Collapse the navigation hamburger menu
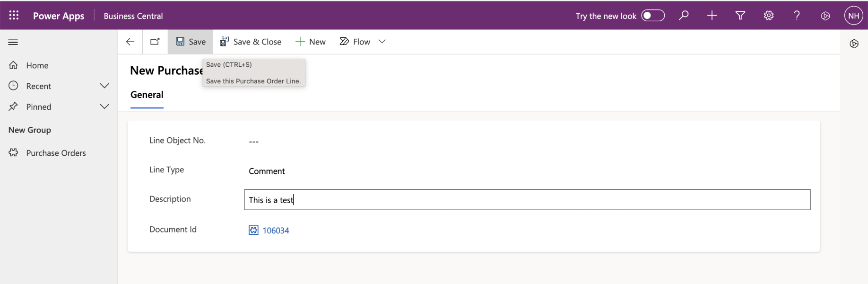Screen dimensions: 868x284 (13, 42)
